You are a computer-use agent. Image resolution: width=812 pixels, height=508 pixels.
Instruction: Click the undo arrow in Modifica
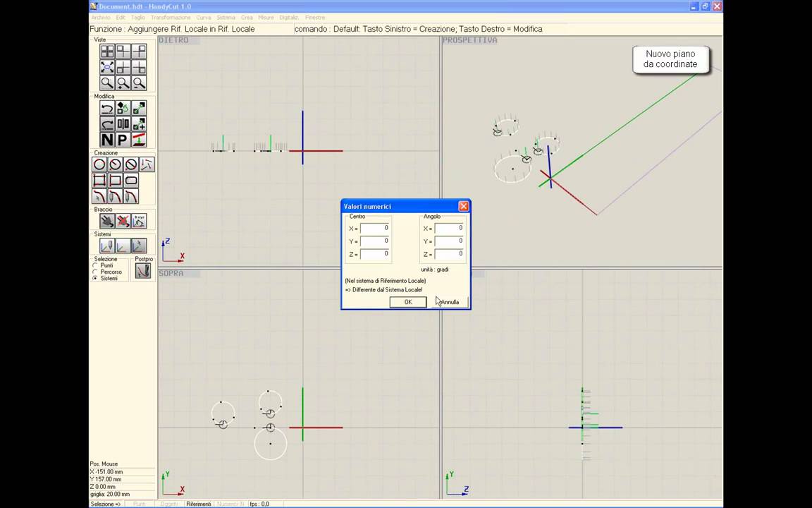[x=107, y=109]
